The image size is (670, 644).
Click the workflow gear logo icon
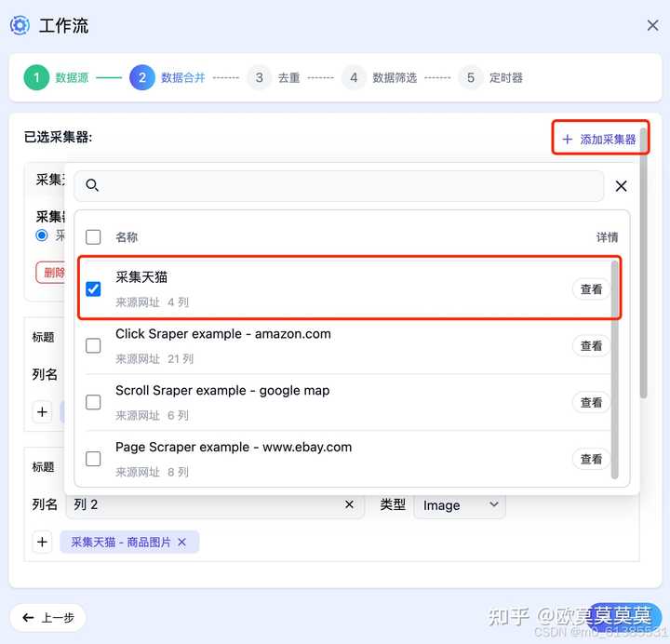pyautogui.click(x=20, y=25)
